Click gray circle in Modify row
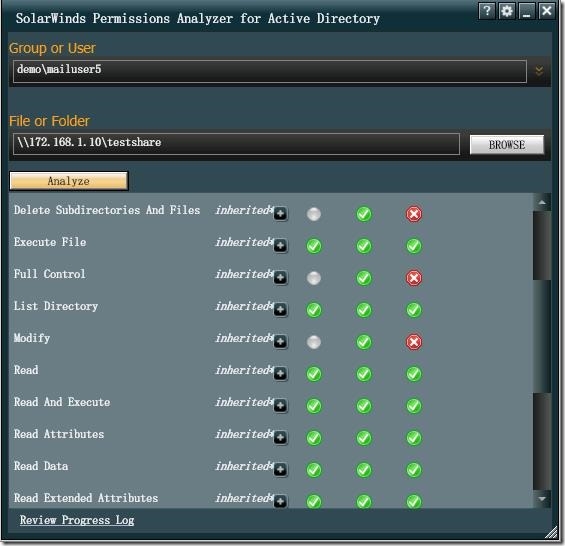This screenshot has width=565, height=546. point(313,342)
